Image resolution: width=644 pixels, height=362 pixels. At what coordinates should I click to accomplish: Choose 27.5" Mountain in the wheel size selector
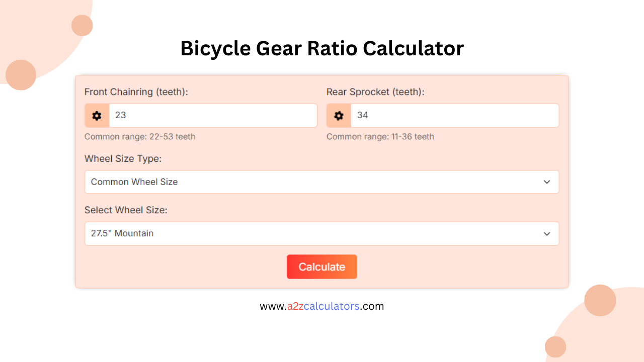tap(321, 233)
